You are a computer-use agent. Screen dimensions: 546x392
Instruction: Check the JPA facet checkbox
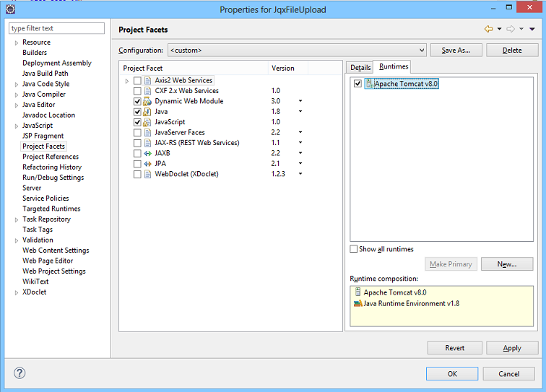pos(137,164)
